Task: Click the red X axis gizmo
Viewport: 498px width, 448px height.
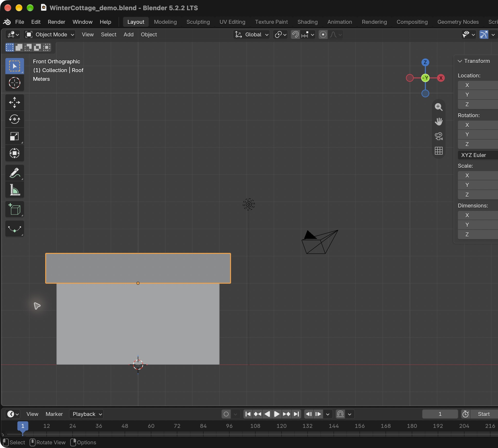Action: tap(441, 78)
